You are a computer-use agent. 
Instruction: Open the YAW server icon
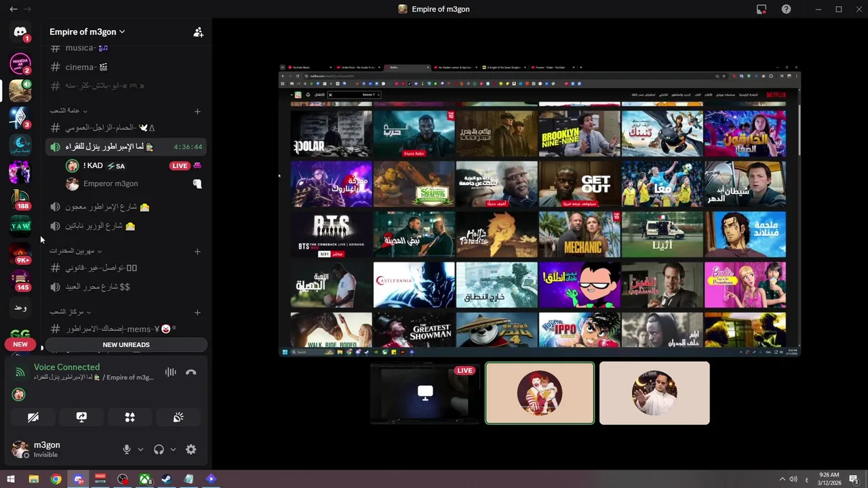pos(20,226)
